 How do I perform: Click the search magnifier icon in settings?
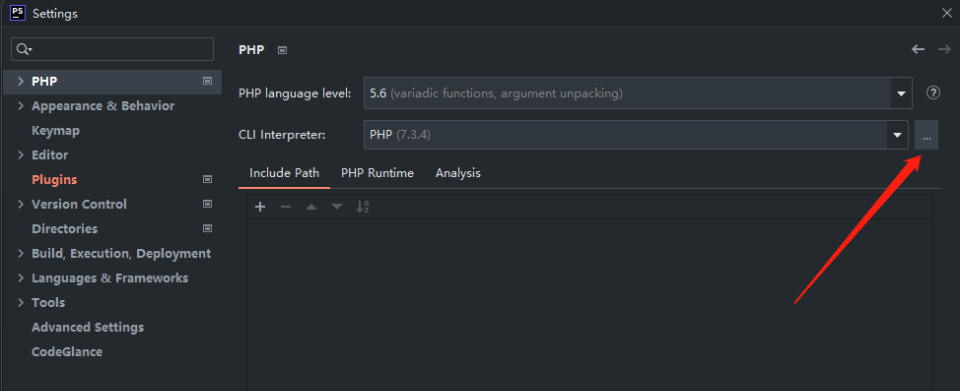[x=23, y=50]
